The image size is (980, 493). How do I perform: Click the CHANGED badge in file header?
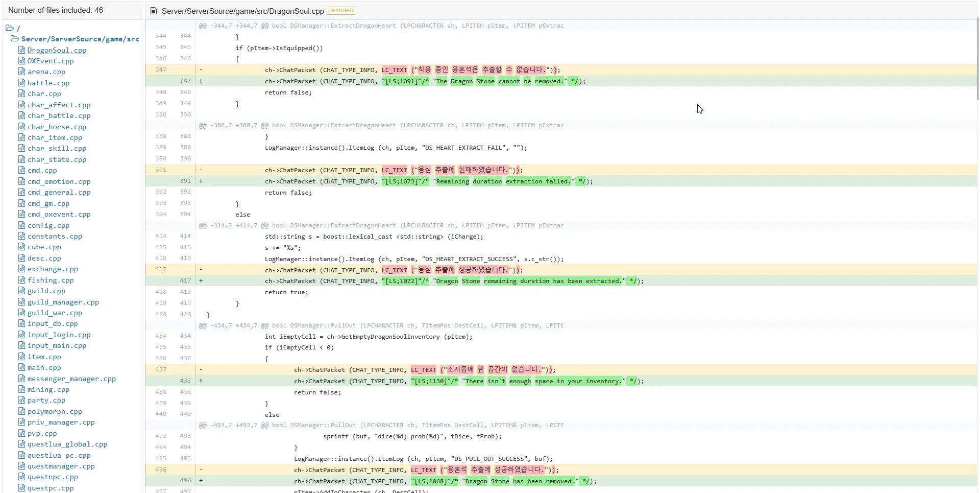(340, 11)
